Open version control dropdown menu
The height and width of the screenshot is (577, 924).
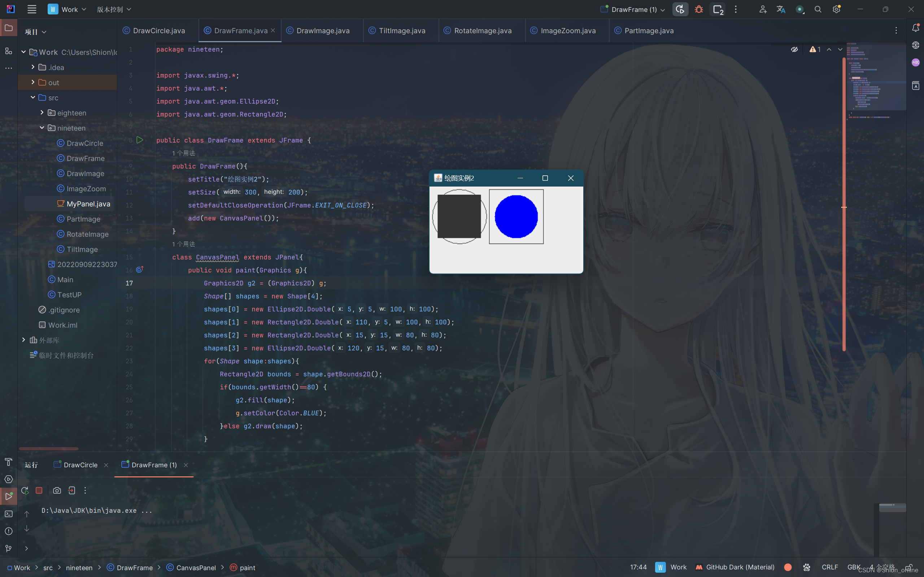(114, 9)
